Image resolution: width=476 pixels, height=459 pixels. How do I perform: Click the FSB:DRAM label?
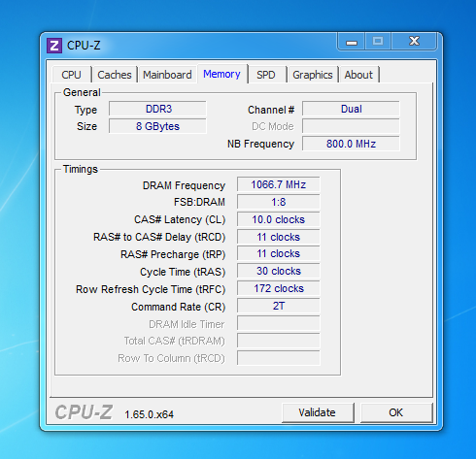(199, 202)
